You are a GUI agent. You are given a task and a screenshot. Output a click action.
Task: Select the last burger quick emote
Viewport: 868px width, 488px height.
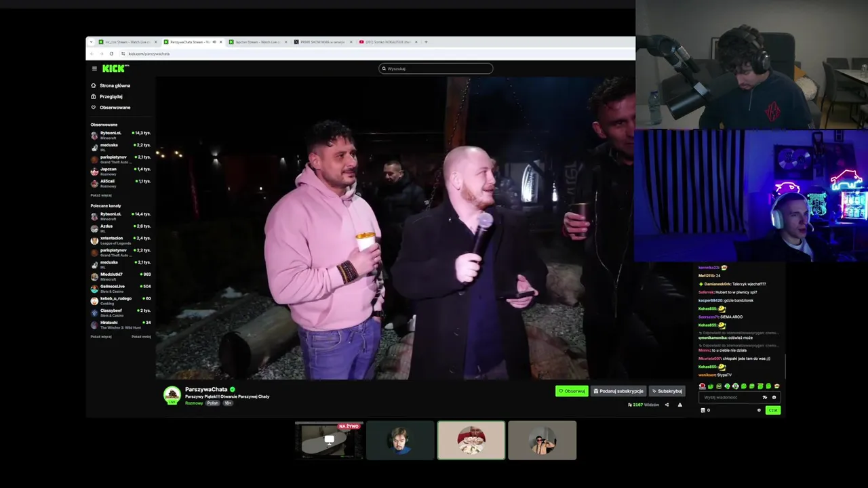click(777, 386)
